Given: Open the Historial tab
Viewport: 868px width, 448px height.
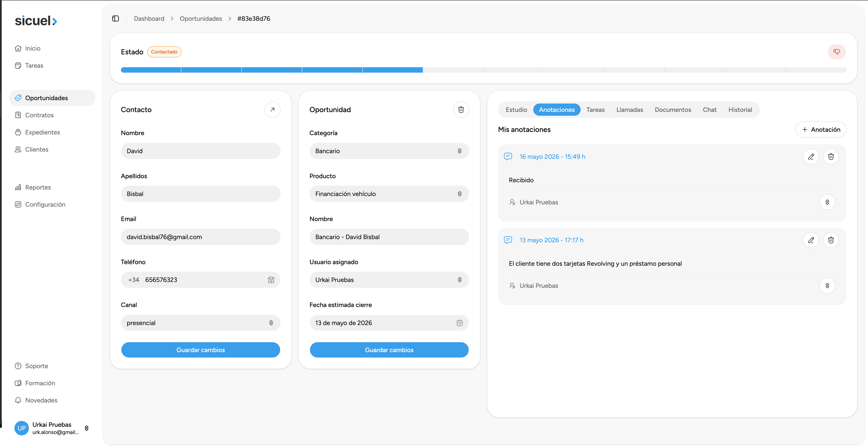Looking at the screenshot, I should (740, 110).
